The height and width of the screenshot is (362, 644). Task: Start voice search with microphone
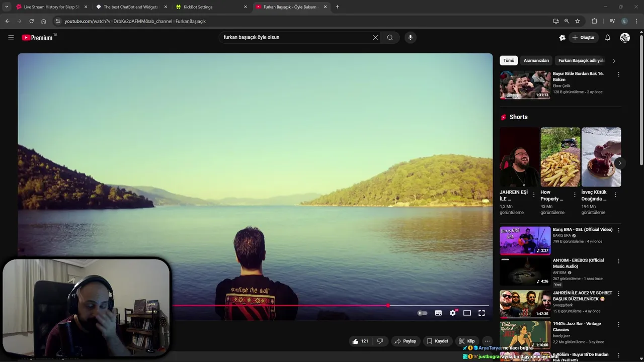point(411,37)
